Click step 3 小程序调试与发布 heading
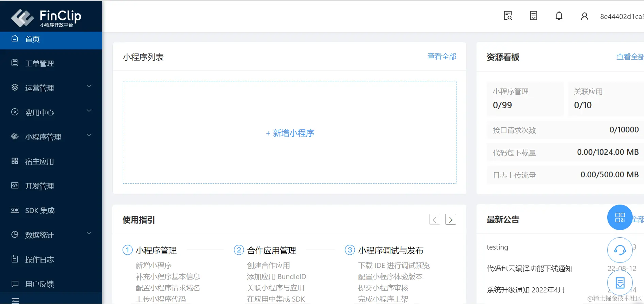644x304 pixels. pos(391,251)
